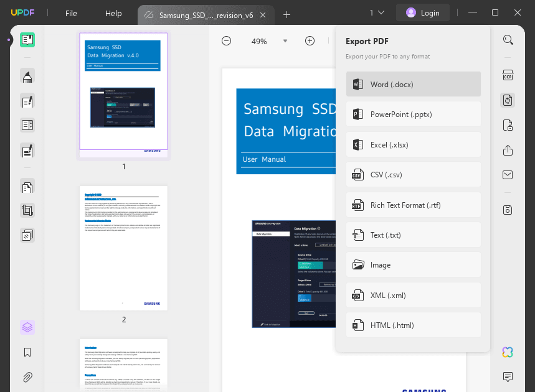Viewport: 535px width, 392px height.
Task: Open the Bookmarks panel
Action: pos(27,352)
